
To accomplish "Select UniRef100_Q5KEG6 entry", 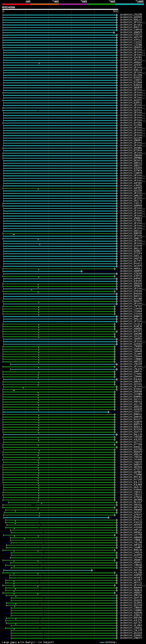I will 131,284.
